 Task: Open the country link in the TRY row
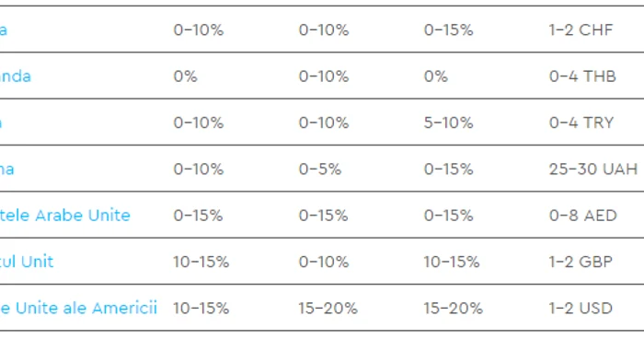(1, 123)
